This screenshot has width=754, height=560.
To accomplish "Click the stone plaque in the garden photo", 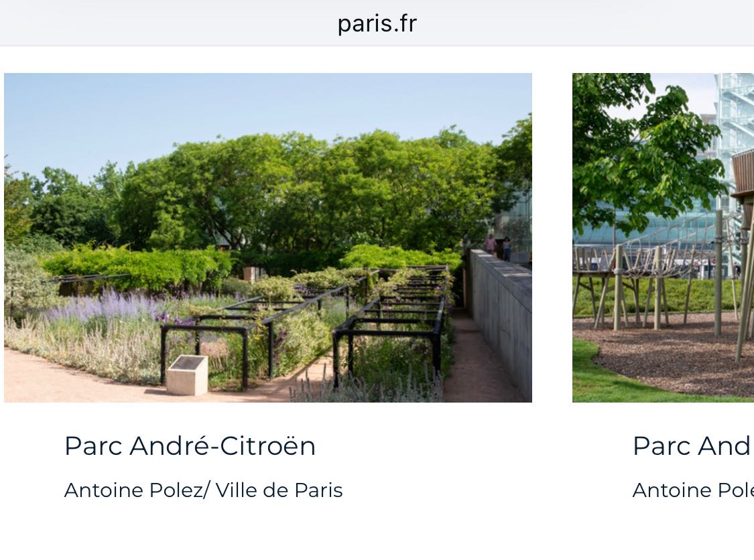I will [x=188, y=375].
